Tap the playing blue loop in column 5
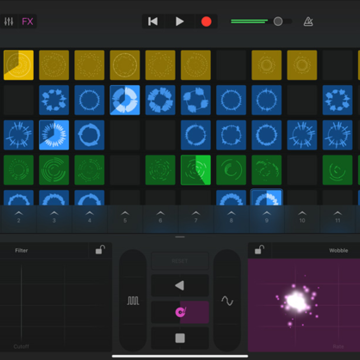The height and width of the screenshot is (360, 360). [x=125, y=100]
